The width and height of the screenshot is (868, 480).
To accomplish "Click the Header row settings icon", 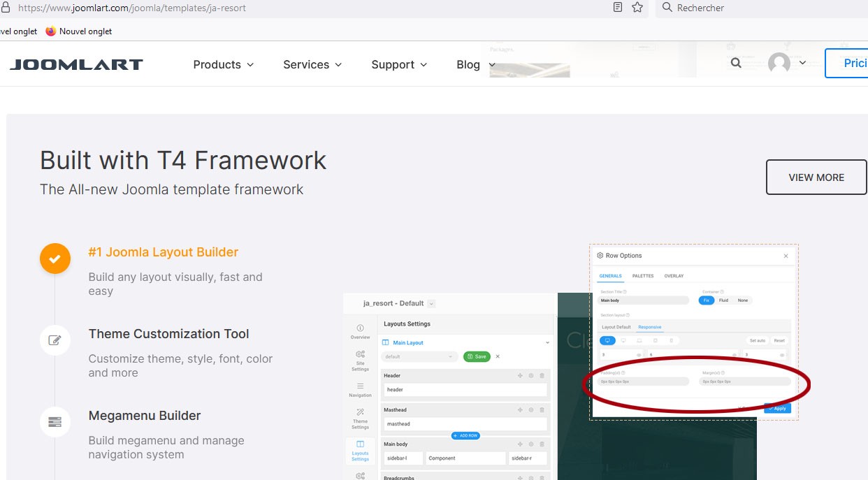I will [x=531, y=375].
